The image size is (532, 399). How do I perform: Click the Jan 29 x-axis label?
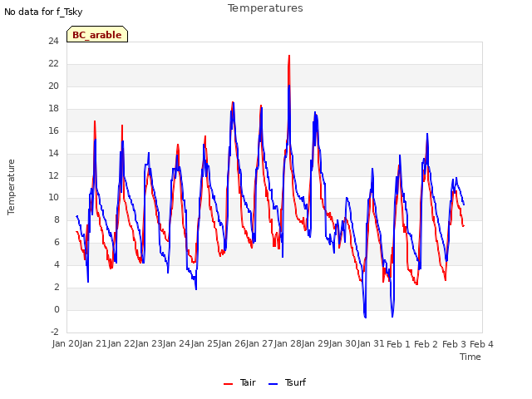316,344
